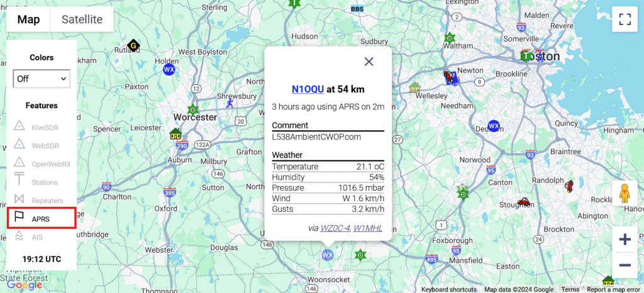
Task: Toggle the WebSDR feature
Action: click(x=36, y=145)
